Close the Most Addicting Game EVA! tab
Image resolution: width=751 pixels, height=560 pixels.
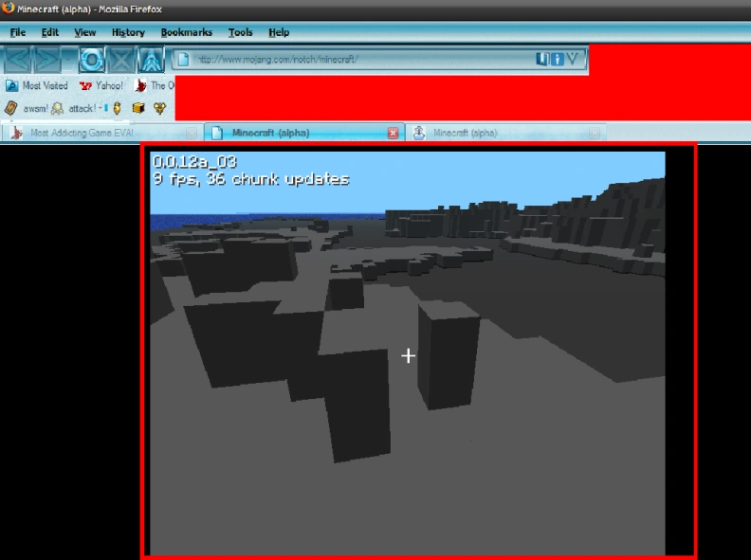pyautogui.click(x=192, y=133)
